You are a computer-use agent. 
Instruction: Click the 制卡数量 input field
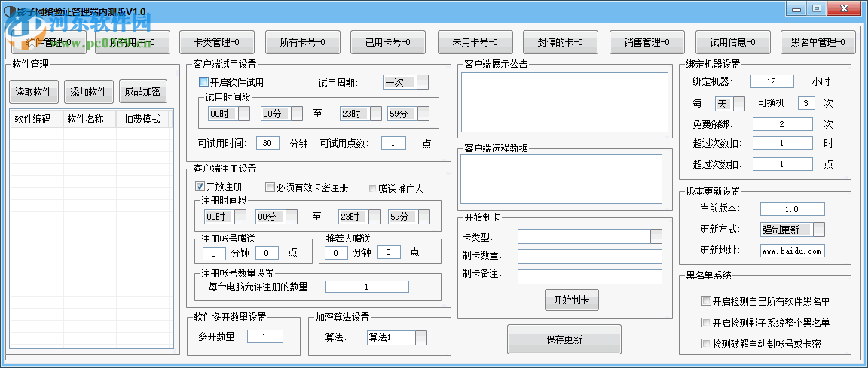(x=589, y=257)
